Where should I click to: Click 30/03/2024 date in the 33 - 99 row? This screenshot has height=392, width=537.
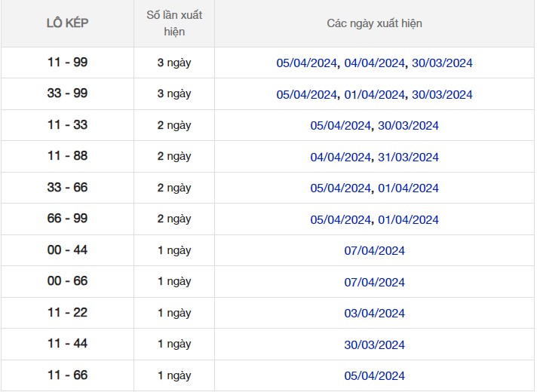tap(442, 95)
